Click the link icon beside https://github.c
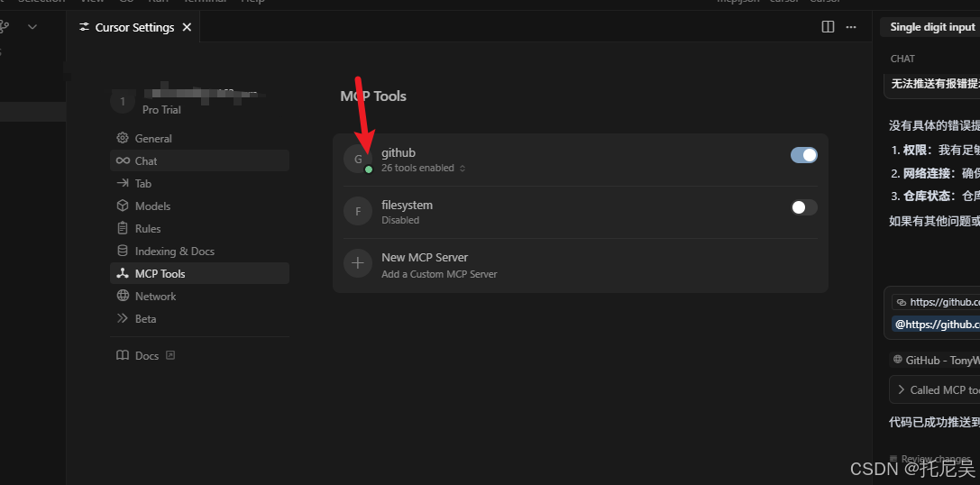 click(902, 303)
